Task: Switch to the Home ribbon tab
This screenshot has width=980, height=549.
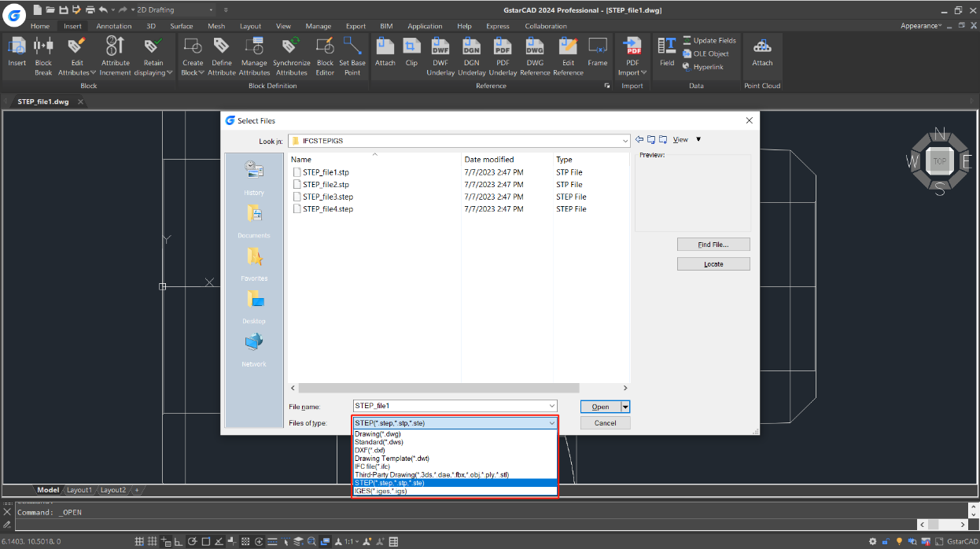Action: click(40, 26)
